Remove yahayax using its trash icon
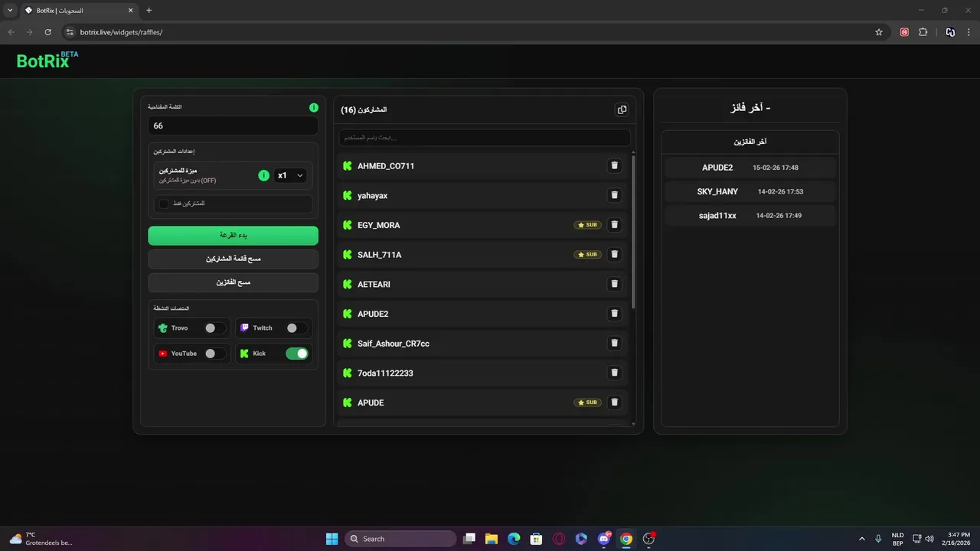980x551 pixels. pyautogui.click(x=614, y=195)
